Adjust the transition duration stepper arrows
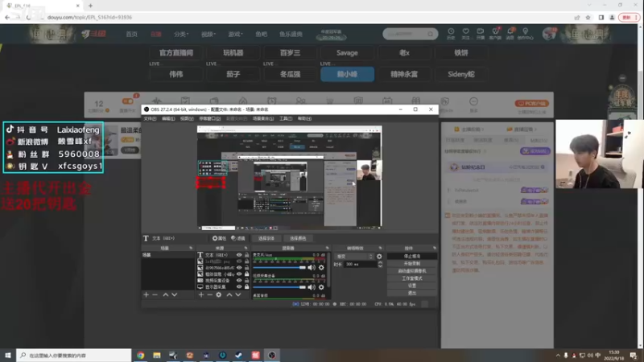 coord(380,265)
